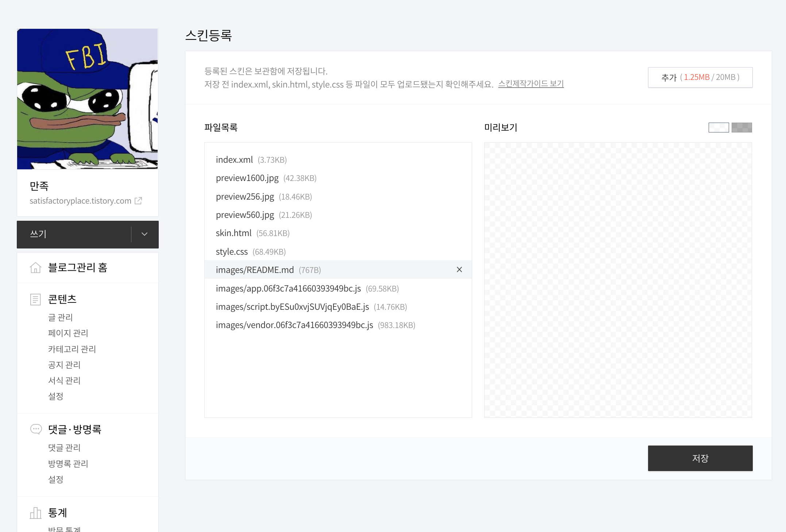This screenshot has height=532, width=786.
Task: Click the 콘텐츠 document icon
Action: coord(35,299)
